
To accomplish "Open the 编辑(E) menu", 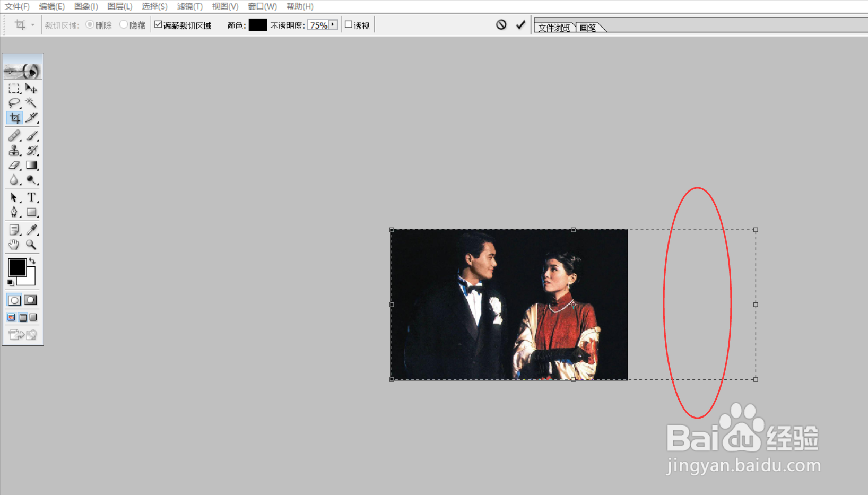I will coord(51,6).
